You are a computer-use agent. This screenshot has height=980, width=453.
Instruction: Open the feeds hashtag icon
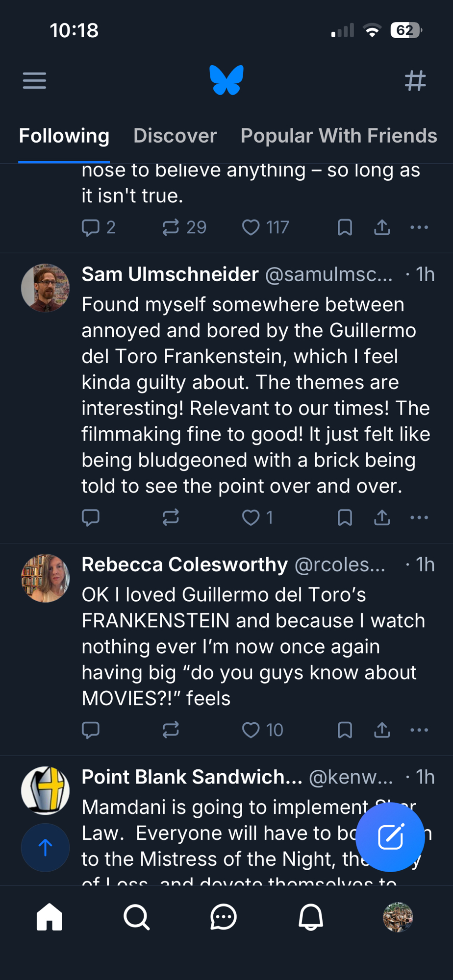pos(415,80)
